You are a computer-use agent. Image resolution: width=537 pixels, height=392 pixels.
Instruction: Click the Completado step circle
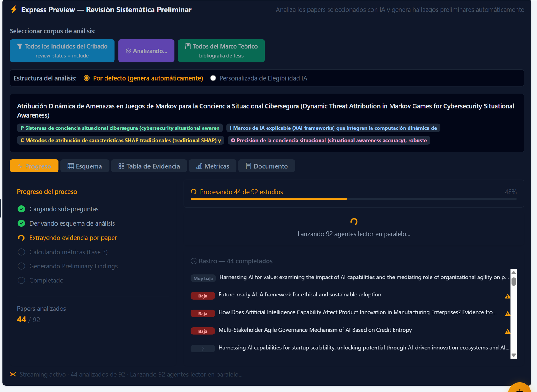[21, 280]
